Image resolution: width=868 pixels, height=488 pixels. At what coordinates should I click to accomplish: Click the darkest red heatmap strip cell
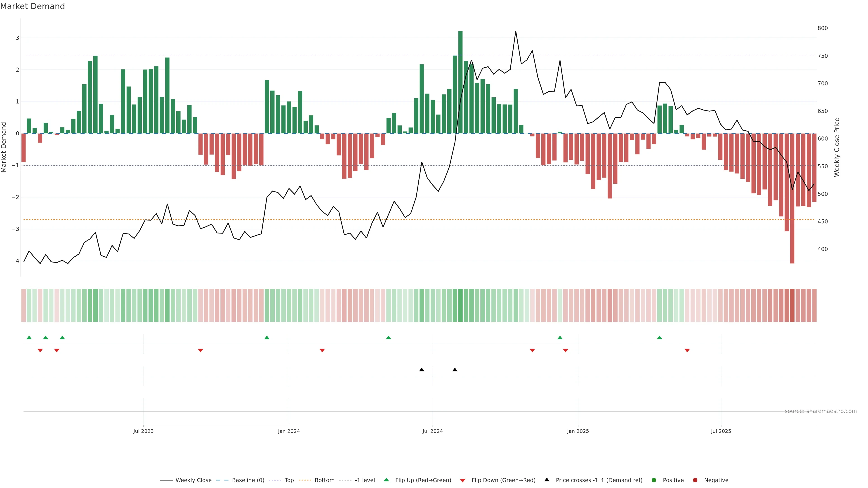coord(792,305)
